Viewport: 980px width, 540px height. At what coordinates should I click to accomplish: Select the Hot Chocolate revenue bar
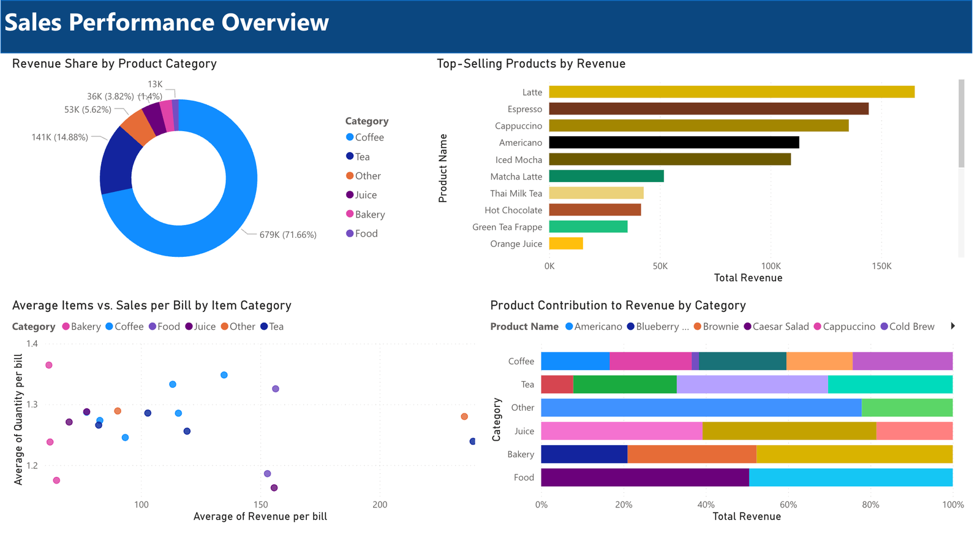pyautogui.click(x=595, y=210)
